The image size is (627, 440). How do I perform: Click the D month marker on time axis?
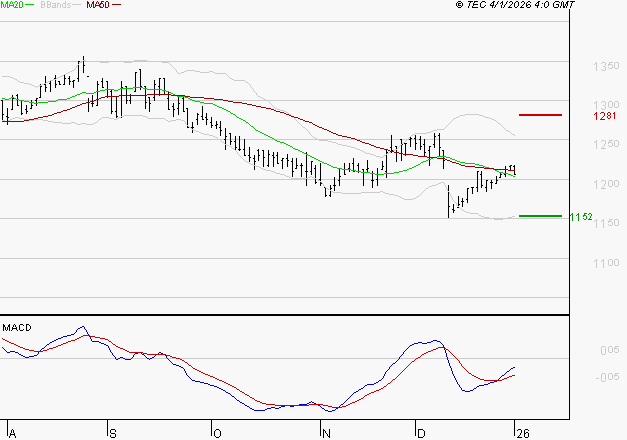tap(421, 434)
